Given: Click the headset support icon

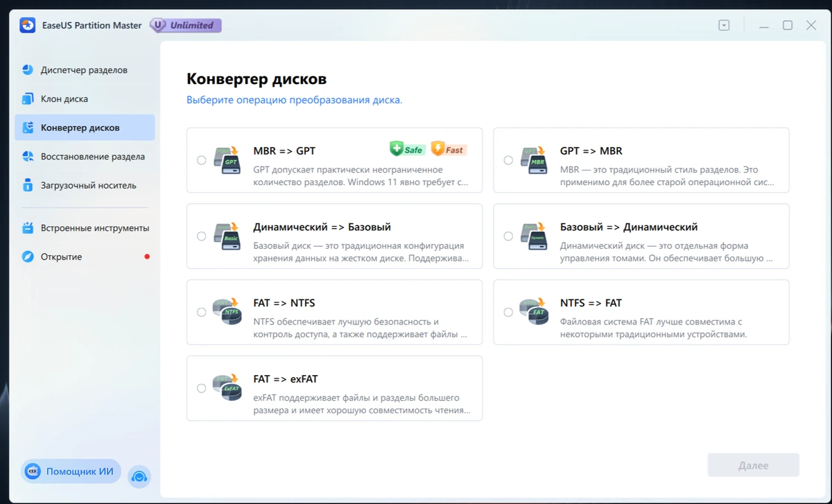Looking at the screenshot, I should [x=139, y=476].
